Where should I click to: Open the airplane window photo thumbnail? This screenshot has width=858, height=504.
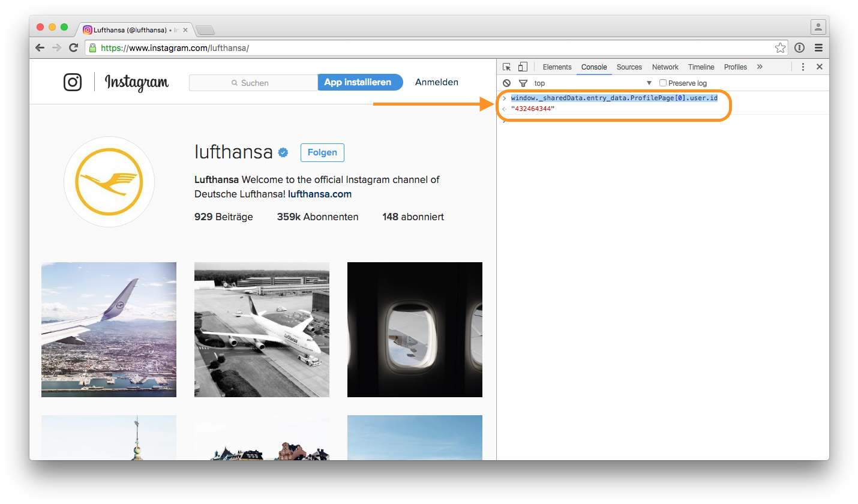(x=414, y=329)
